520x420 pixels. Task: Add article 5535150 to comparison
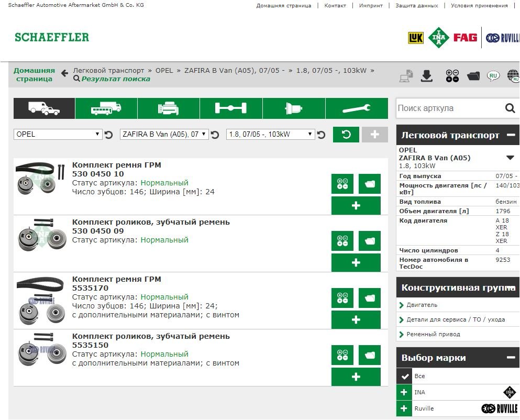[342, 355]
